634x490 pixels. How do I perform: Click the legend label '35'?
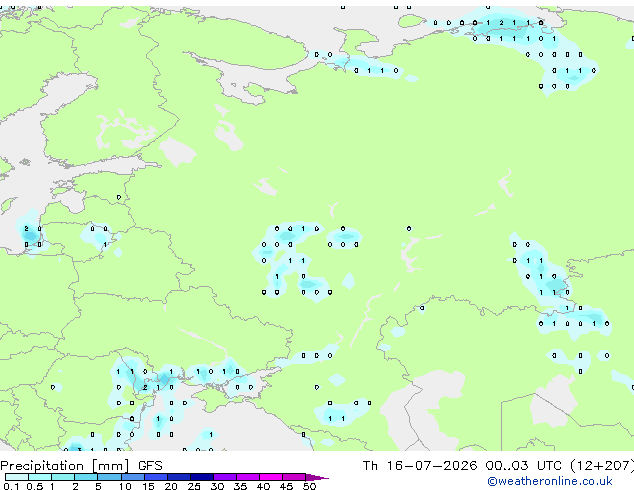click(x=240, y=486)
